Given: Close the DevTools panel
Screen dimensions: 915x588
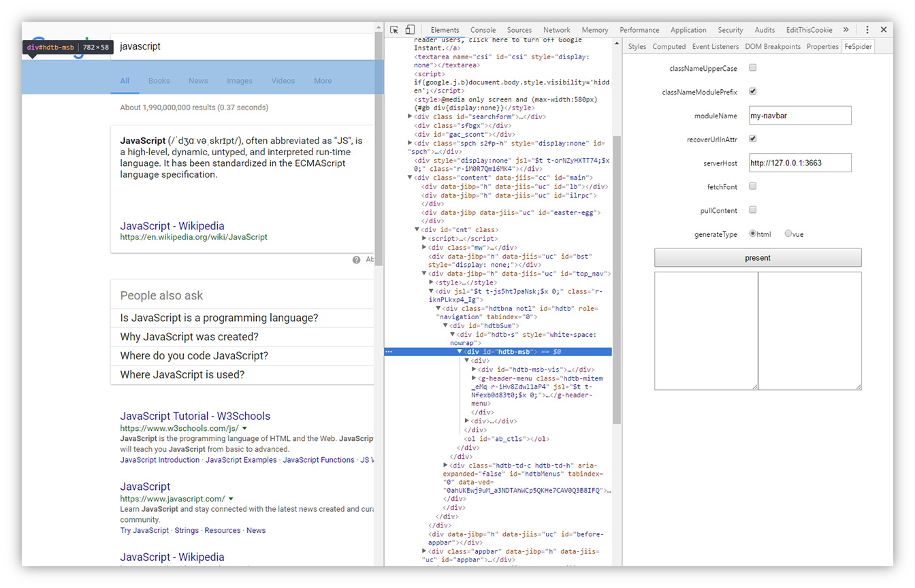Looking at the screenshot, I should pos(884,30).
